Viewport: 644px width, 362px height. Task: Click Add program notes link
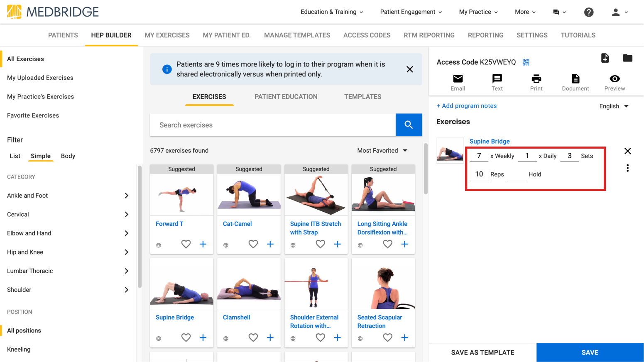tap(467, 106)
